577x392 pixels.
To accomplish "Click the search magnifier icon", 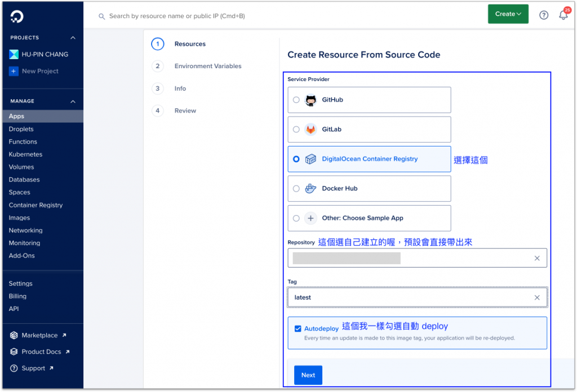I will [x=101, y=16].
